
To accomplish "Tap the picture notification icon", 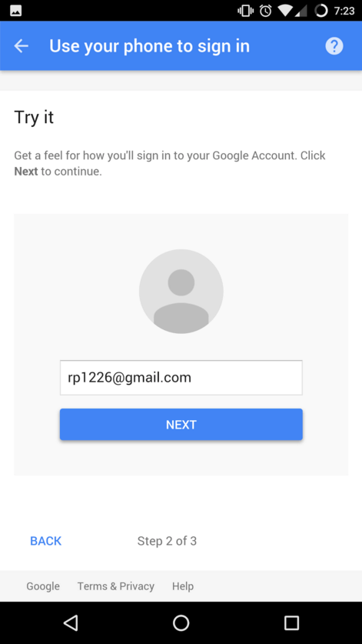I will 16,11.
